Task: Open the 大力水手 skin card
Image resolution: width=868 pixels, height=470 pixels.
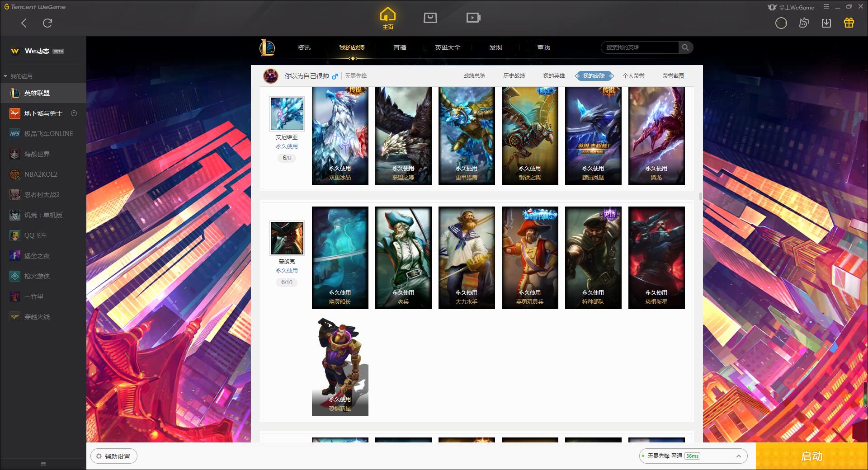Action: [x=467, y=258]
